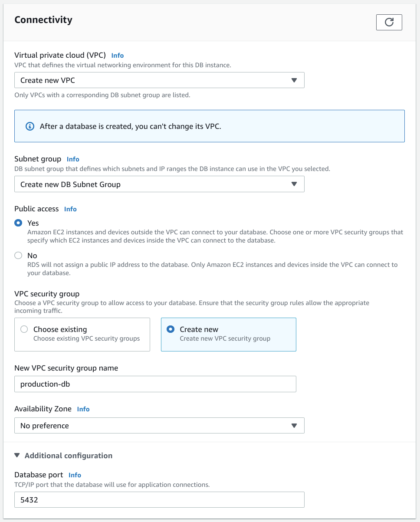
Task: Click the Availability Zone dropdown arrow
Action: pyautogui.click(x=294, y=426)
